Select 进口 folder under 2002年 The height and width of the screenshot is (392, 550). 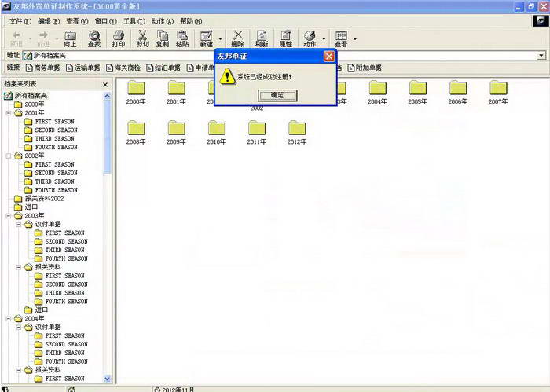pos(26,207)
